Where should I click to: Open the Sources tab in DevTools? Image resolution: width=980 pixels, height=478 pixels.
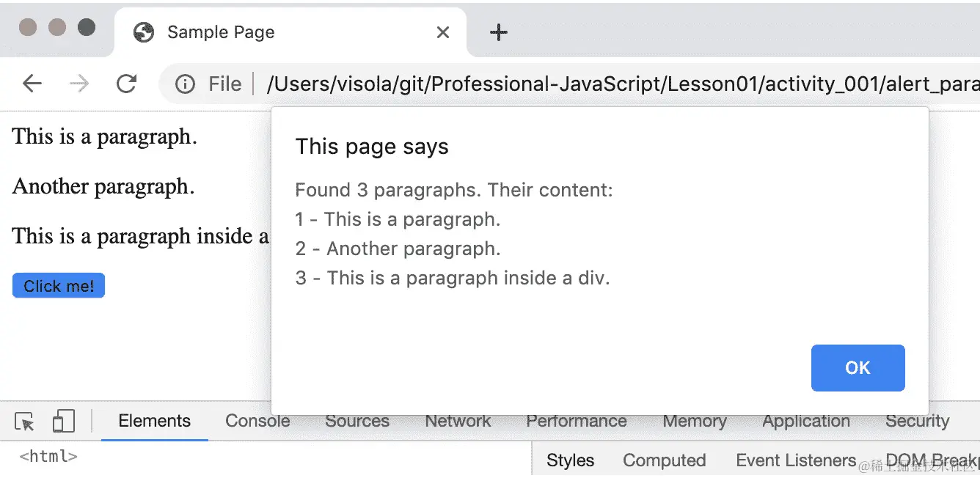click(357, 422)
